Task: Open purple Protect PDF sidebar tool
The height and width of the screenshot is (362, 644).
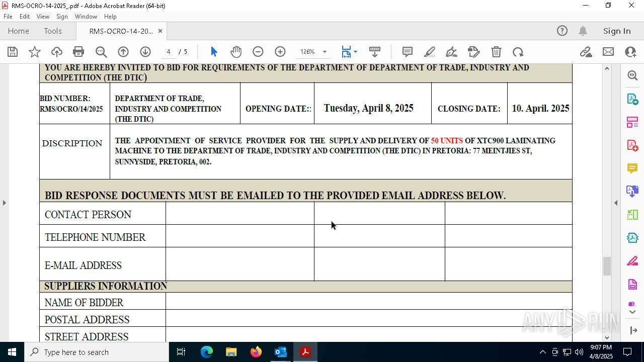Action: (x=632, y=285)
